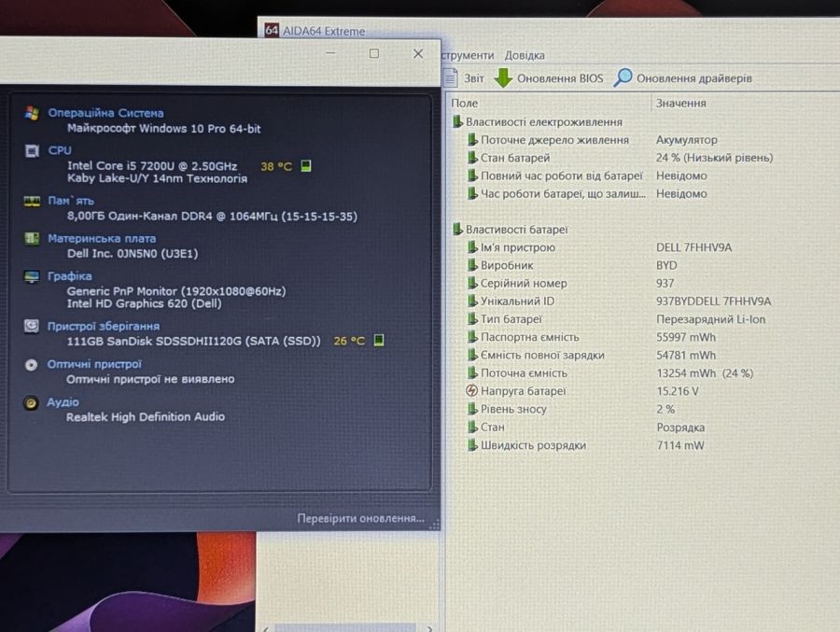Open the Графіка section link

coord(69,276)
